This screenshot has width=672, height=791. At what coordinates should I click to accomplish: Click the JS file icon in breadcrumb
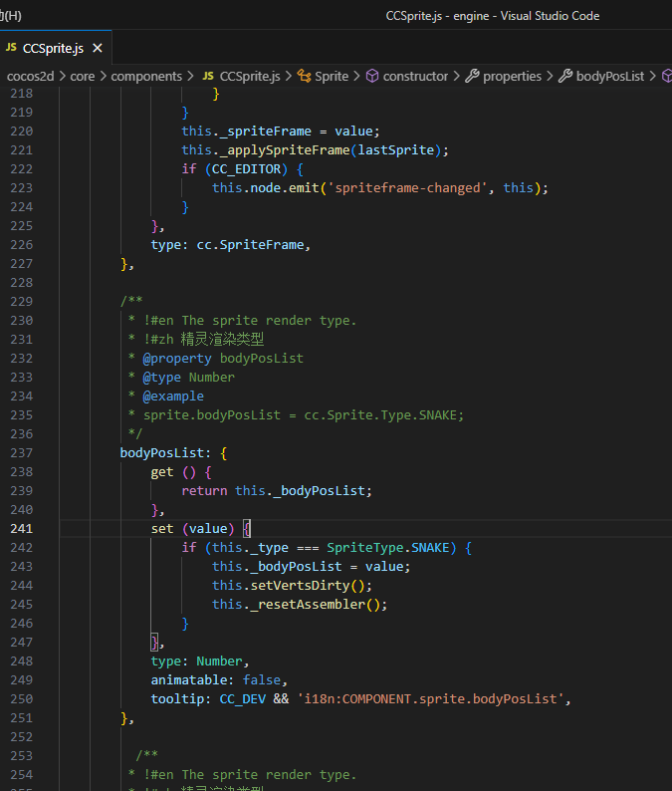tap(208, 76)
